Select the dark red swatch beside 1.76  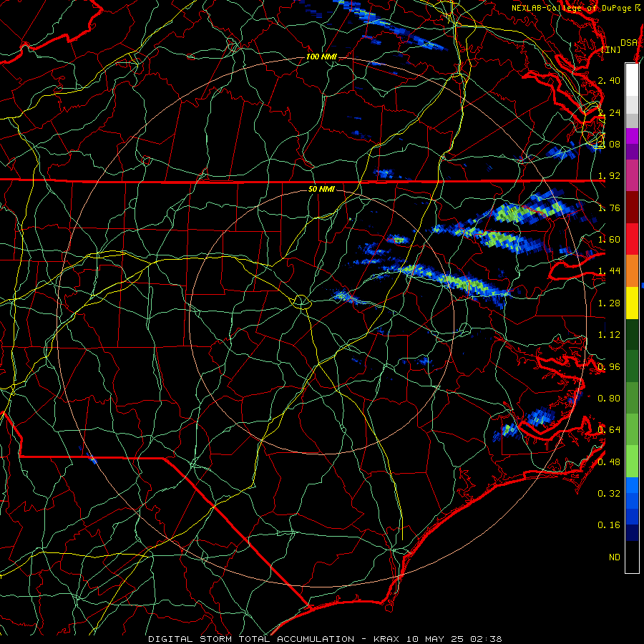632,208
